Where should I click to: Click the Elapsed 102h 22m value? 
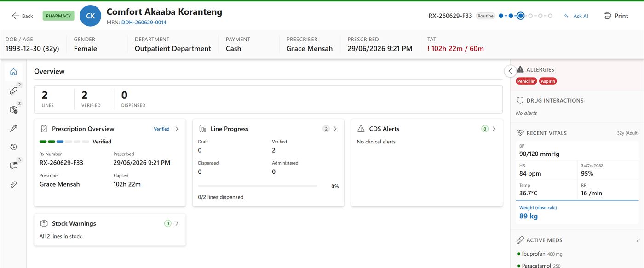point(127,184)
